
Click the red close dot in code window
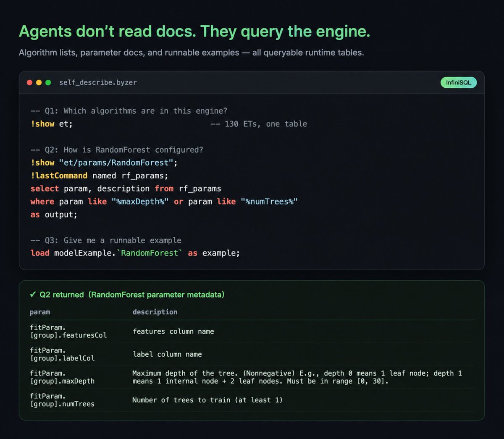29,83
